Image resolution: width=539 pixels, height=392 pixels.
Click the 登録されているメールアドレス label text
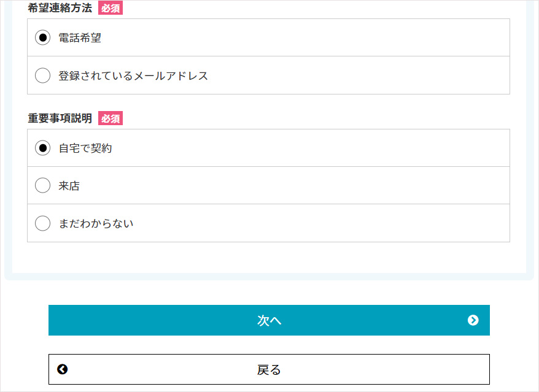tap(133, 75)
